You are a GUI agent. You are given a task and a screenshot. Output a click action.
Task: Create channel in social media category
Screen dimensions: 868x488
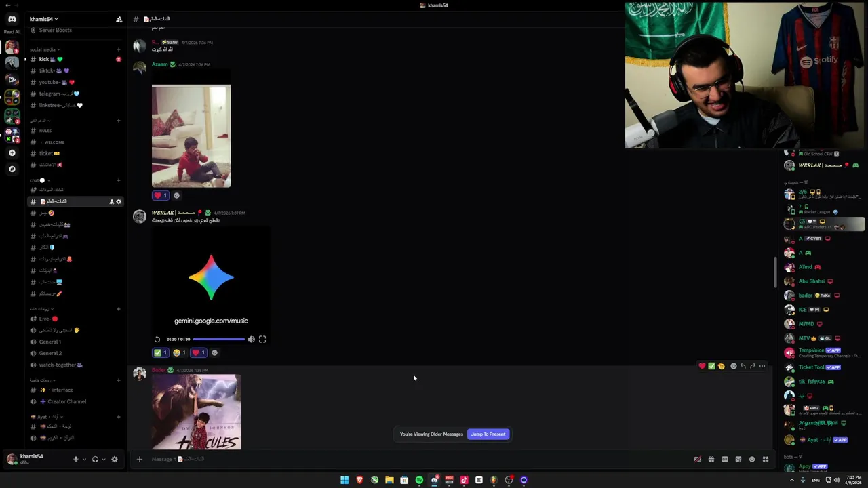point(119,49)
